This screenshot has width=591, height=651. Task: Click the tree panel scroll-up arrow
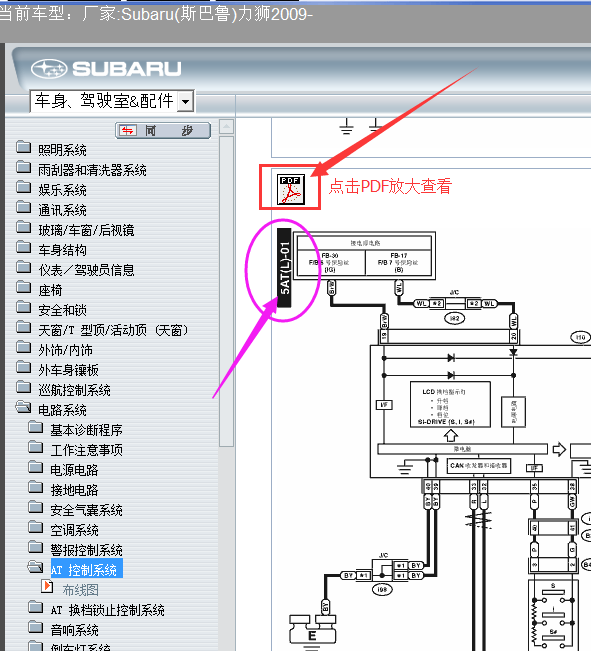coord(226,126)
